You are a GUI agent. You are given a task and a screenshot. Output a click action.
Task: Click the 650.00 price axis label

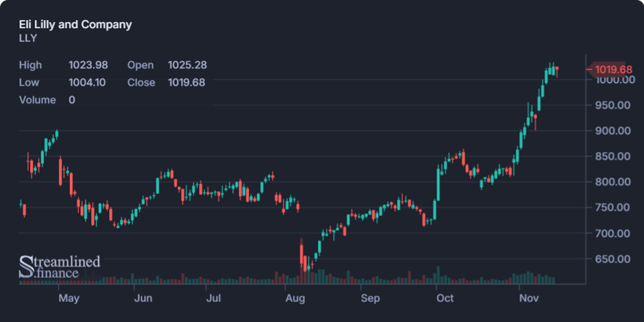612,259
